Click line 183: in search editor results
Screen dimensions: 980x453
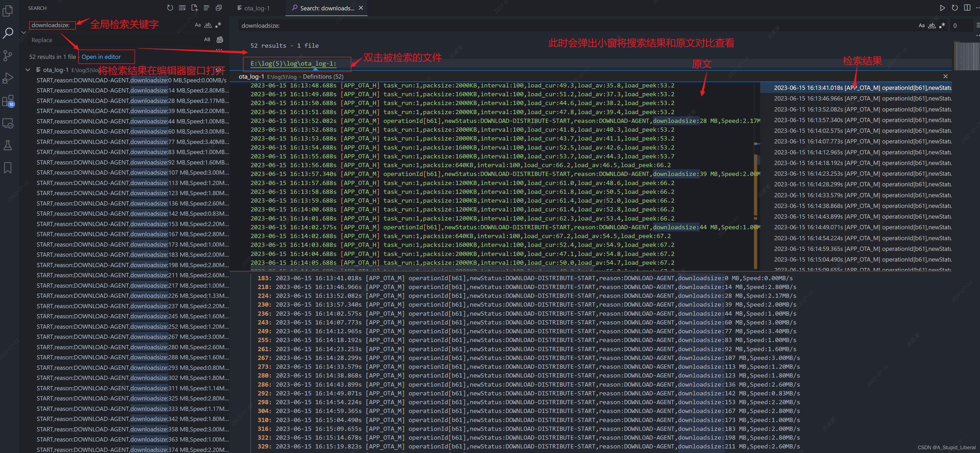[x=525, y=278]
